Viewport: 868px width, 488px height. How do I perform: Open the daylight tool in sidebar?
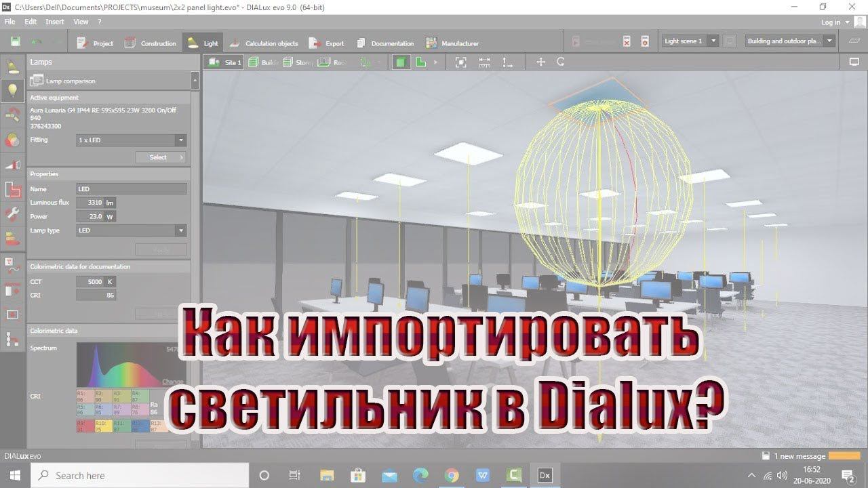[13, 165]
